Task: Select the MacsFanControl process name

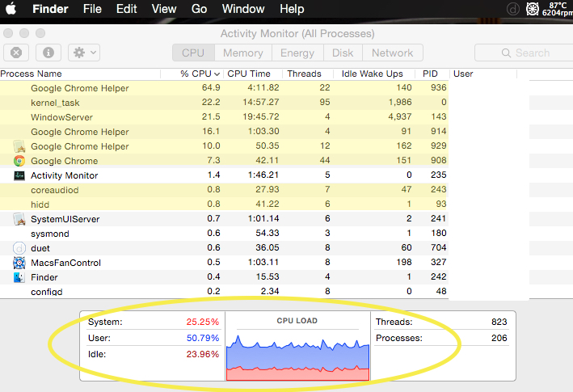Action: (x=65, y=263)
